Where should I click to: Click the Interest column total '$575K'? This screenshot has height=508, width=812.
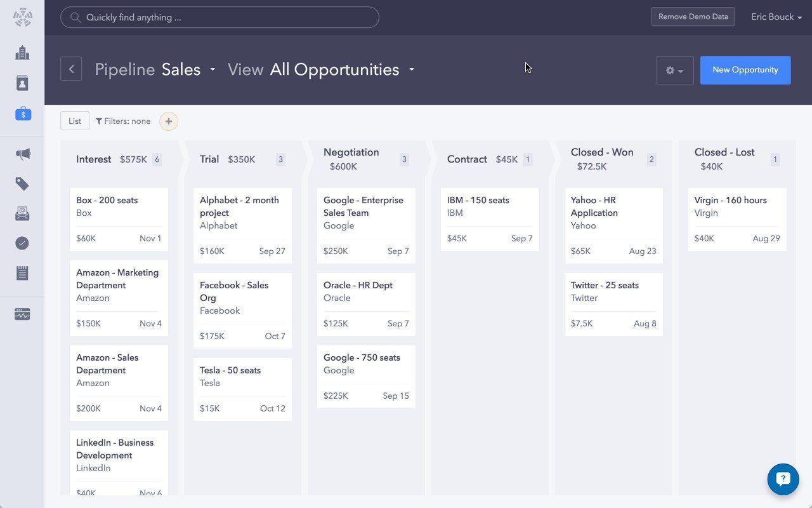click(x=133, y=159)
